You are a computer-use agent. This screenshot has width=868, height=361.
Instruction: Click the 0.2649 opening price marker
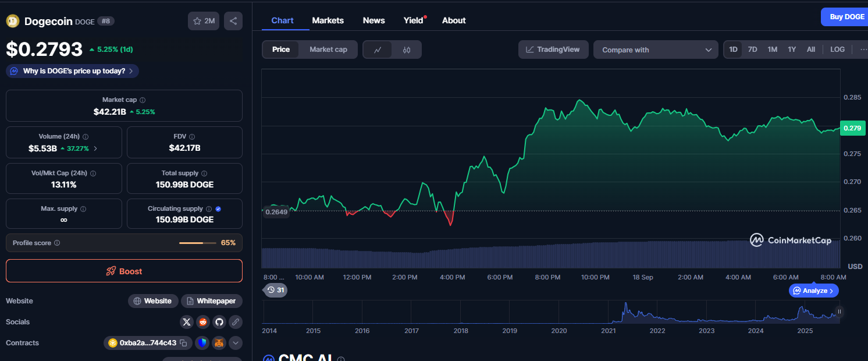pos(276,212)
